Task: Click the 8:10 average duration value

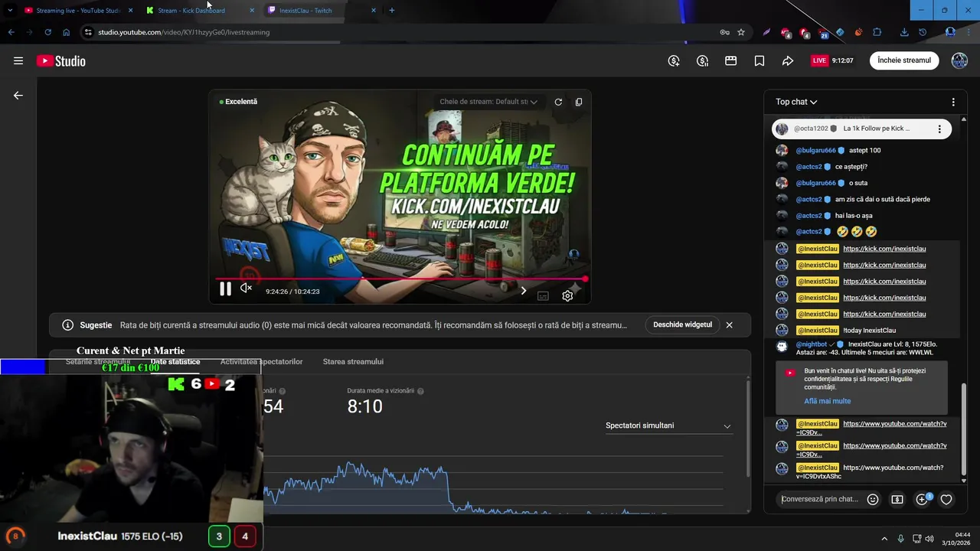Action: pyautogui.click(x=364, y=406)
